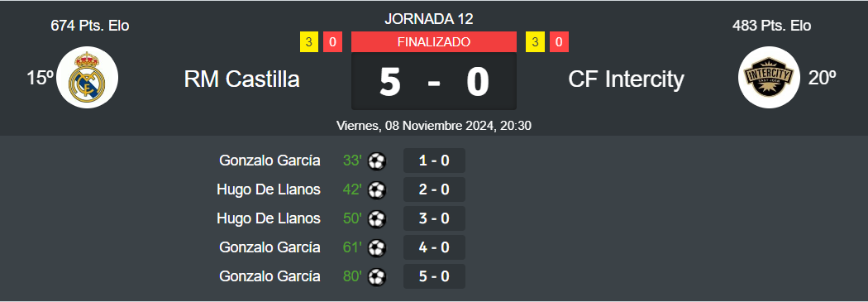This screenshot has width=868, height=302.
Task: Click RM Castilla's yellow card counter
Action: pyautogui.click(x=309, y=42)
